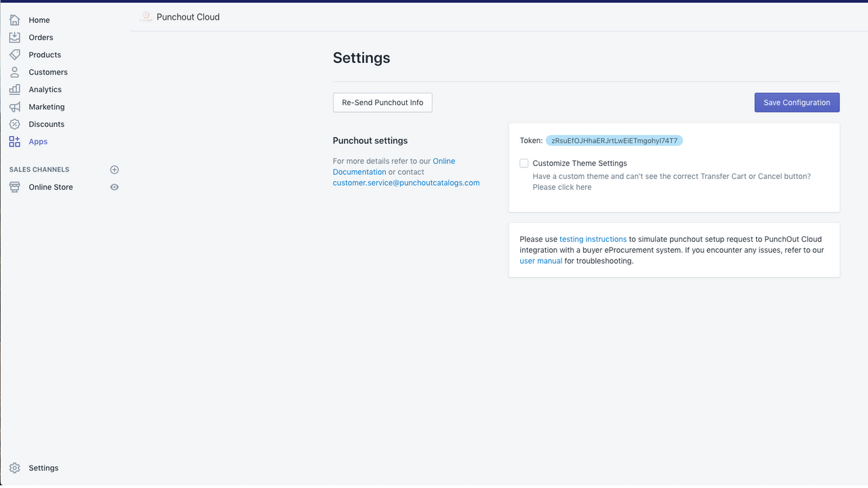The width and height of the screenshot is (868, 488).
Task: Click the Save Configuration button
Action: (797, 102)
